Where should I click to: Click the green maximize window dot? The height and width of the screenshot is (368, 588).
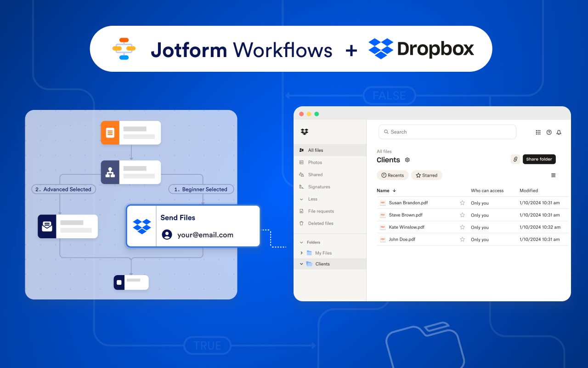317,114
